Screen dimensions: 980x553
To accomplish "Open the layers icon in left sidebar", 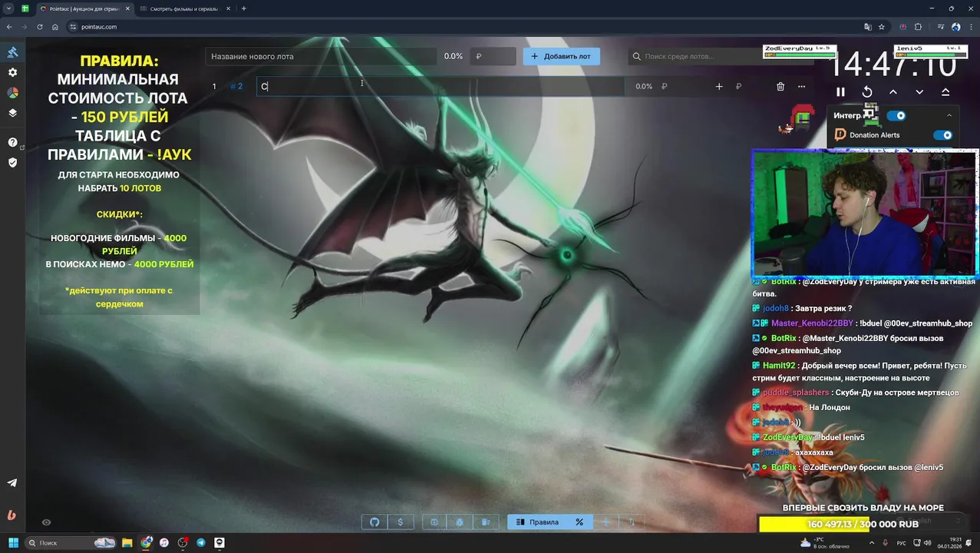I will (x=12, y=112).
